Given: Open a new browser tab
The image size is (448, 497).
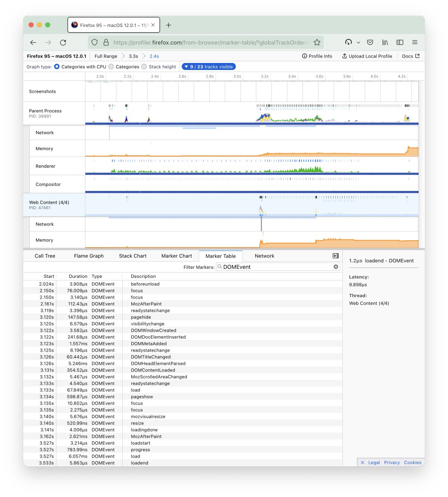Looking at the screenshot, I should [x=168, y=25].
